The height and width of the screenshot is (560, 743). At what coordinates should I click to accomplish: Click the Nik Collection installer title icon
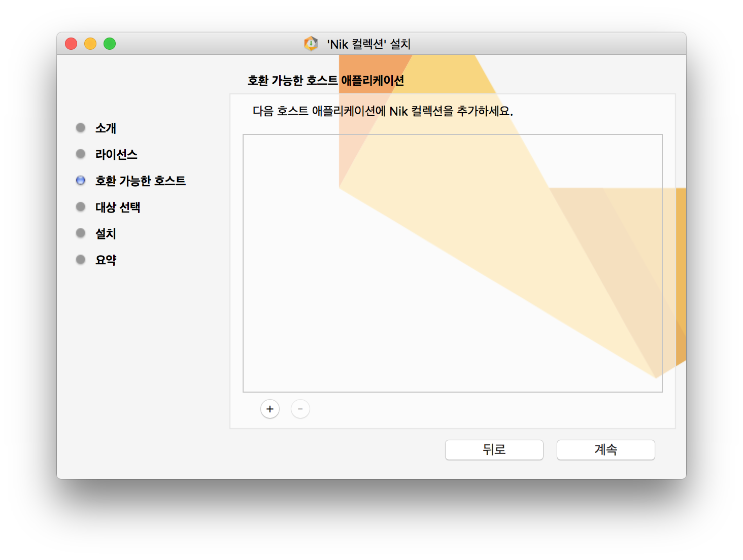(311, 44)
